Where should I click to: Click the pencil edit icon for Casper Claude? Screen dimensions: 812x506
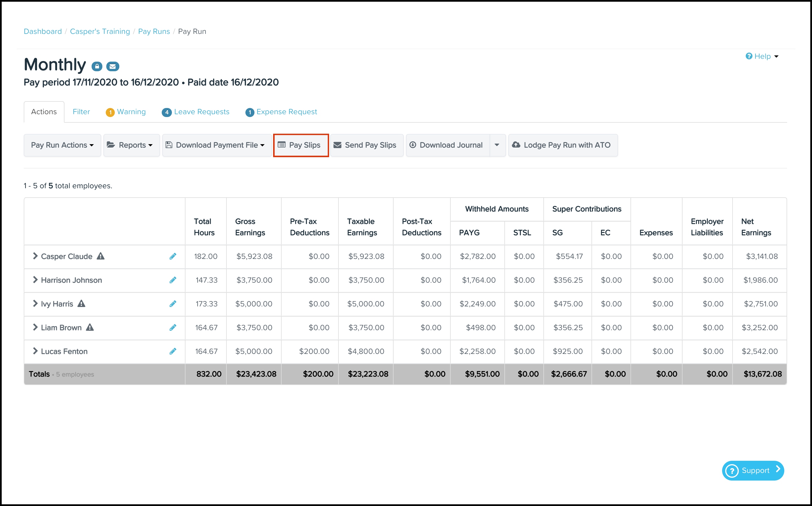173,256
